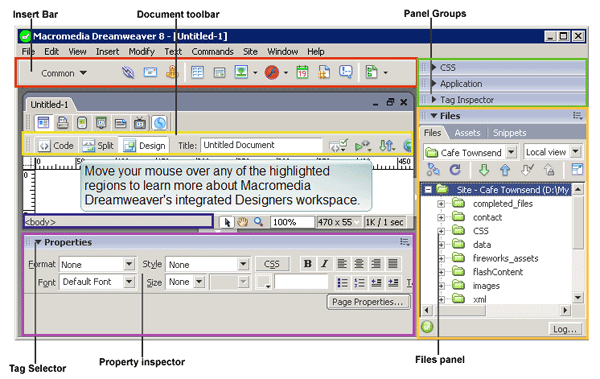
Task: Toggle Align Center in Properties
Action: (x=359, y=264)
